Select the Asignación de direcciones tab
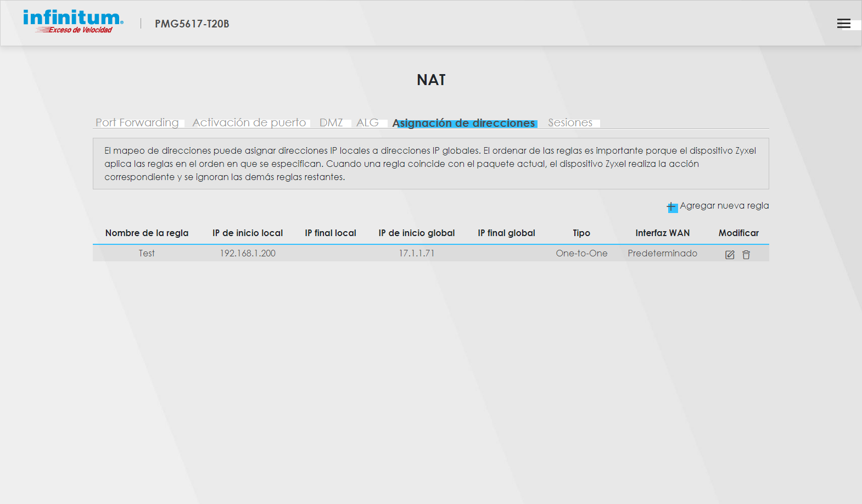This screenshot has width=862, height=504. [x=463, y=123]
